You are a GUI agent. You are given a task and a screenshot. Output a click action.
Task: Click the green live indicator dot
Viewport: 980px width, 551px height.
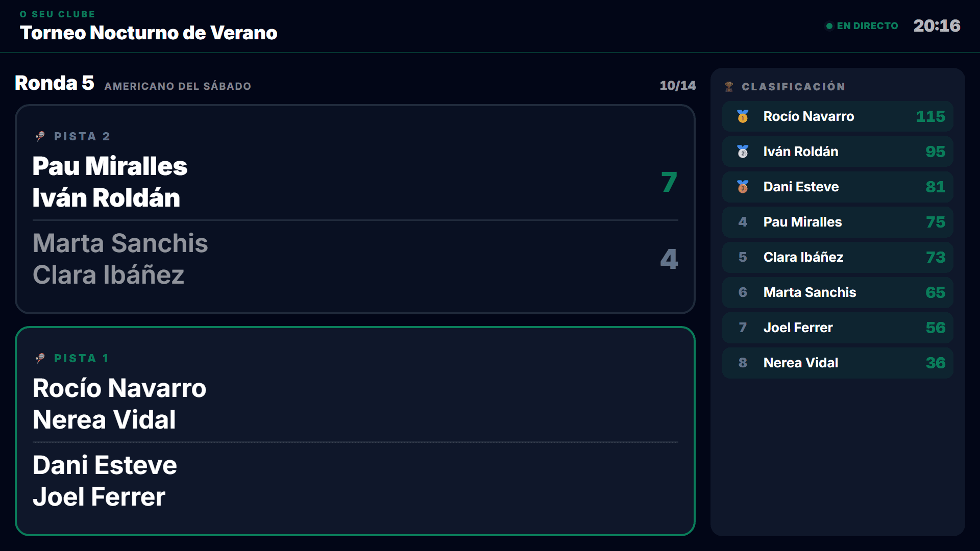tap(829, 26)
